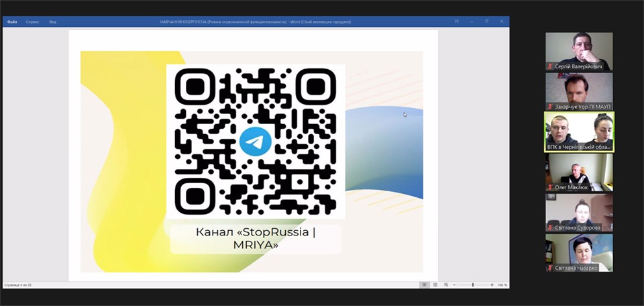The height and width of the screenshot is (306, 644).
Task: Switch to web layout view icon
Action: tap(445, 285)
